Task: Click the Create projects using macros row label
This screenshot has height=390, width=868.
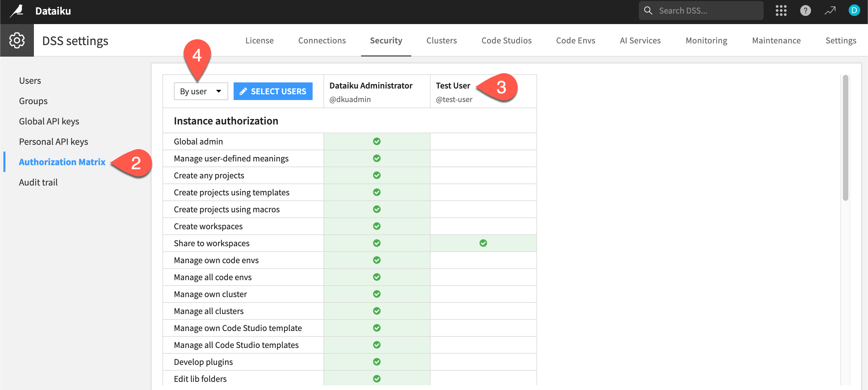Action: (x=227, y=209)
